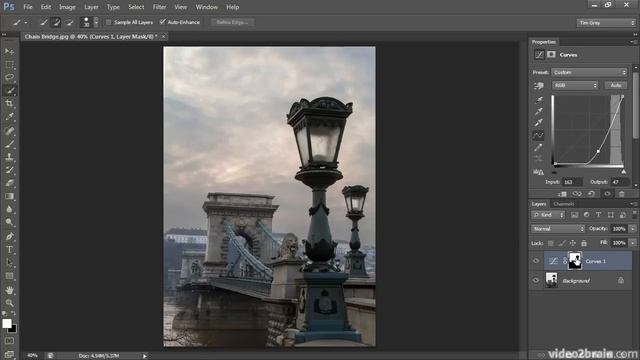Choose draw-to-modify curve pencil
Viewport: 640px width, 360px height.
coord(539,147)
